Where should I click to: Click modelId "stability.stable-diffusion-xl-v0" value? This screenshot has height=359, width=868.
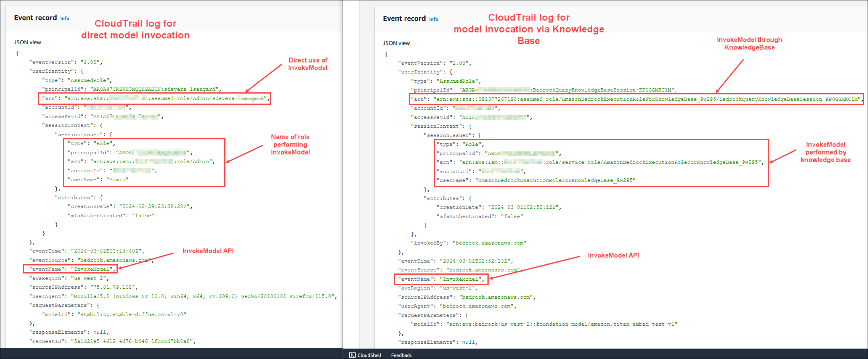[x=132, y=314]
